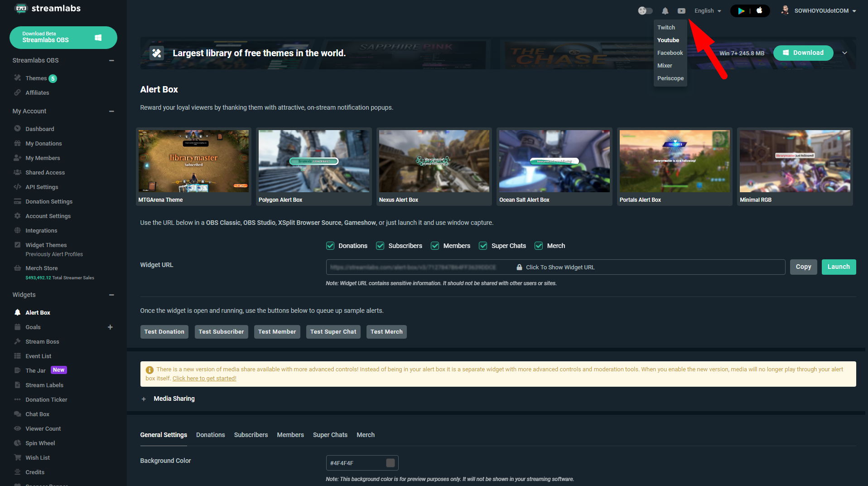Click Spin Wheel pie icon
This screenshot has width=868, height=486.
pos(17,443)
